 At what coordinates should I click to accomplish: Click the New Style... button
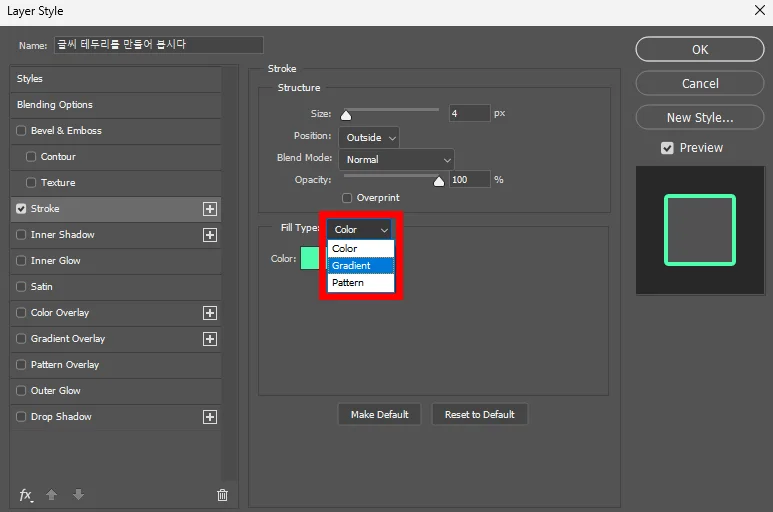(700, 117)
